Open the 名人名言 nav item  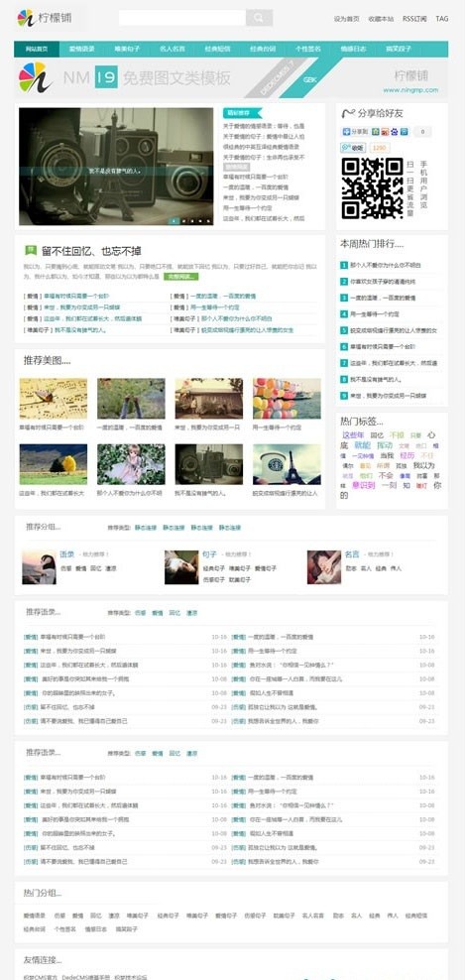(172, 49)
